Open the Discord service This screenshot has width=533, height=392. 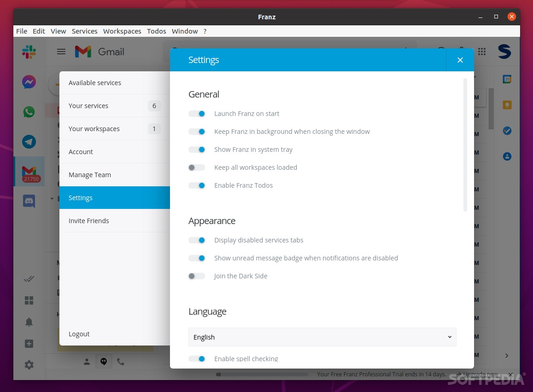pos(29,201)
